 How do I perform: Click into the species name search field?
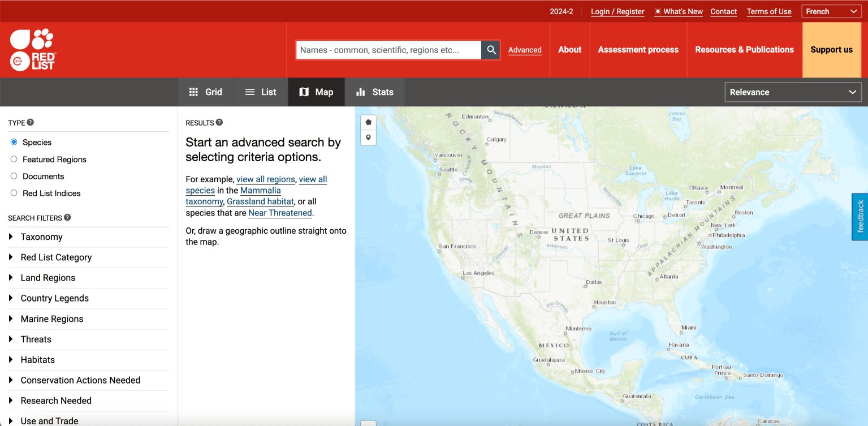(388, 50)
